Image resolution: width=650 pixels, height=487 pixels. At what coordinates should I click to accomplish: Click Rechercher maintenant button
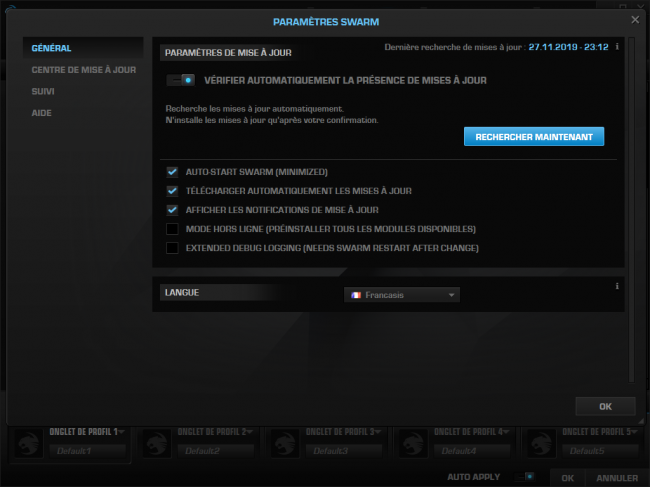click(534, 137)
